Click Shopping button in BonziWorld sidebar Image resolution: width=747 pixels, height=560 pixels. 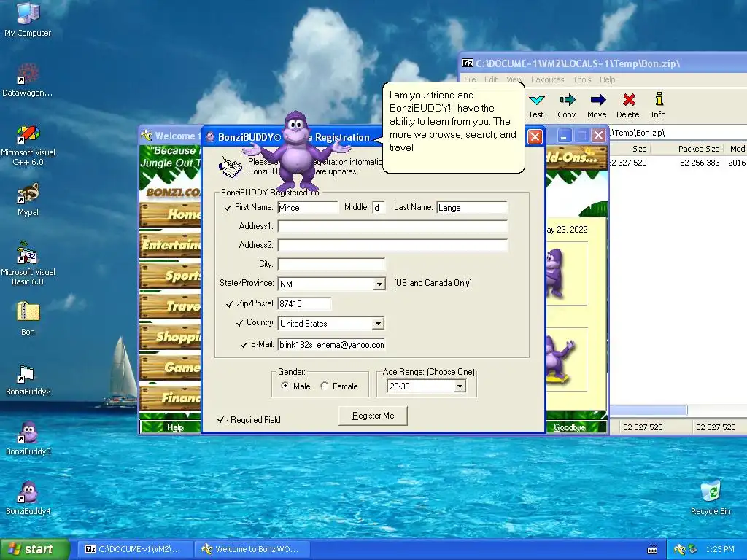(170, 337)
